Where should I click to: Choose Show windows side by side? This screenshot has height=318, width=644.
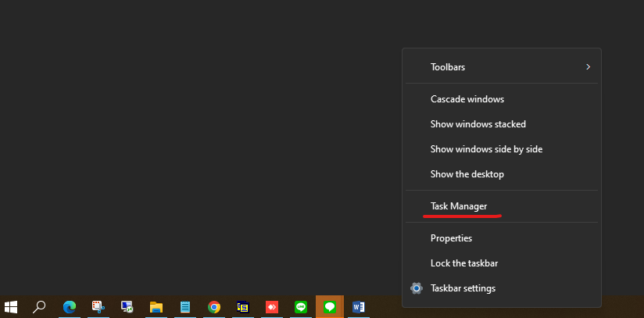[486, 148]
